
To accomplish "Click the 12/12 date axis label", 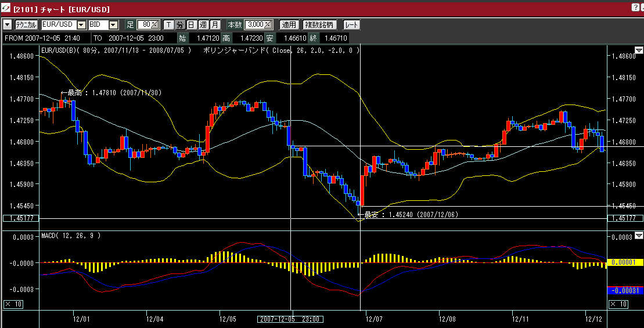I will point(593,319).
